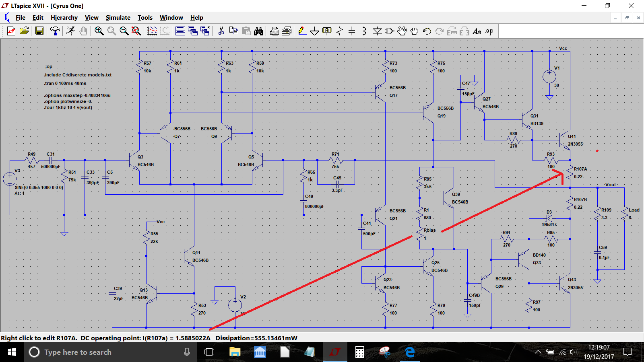Screen dimensions: 644x362
Task: Select the Drag closed-hand tool
Action: point(415,31)
